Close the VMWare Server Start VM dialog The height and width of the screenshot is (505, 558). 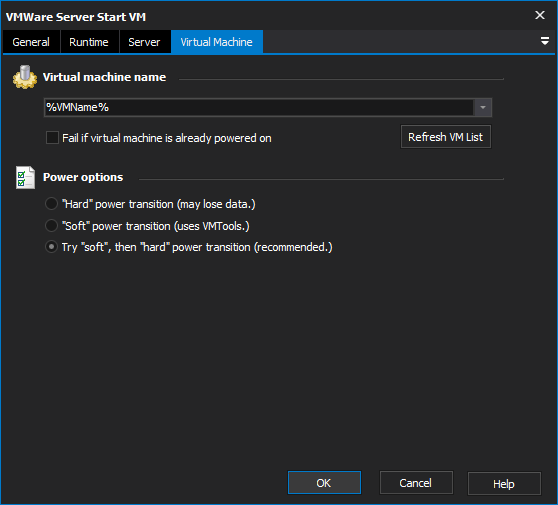[540, 15]
